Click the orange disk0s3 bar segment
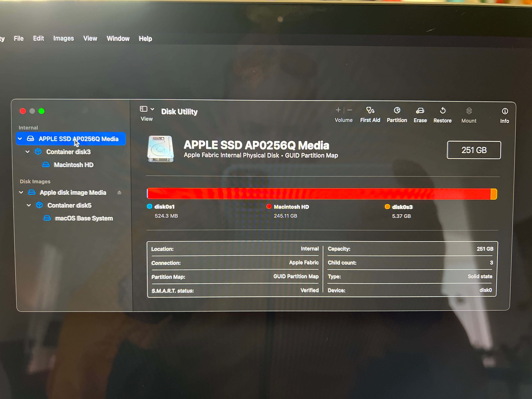Screen dimensions: 532x399 494,194
